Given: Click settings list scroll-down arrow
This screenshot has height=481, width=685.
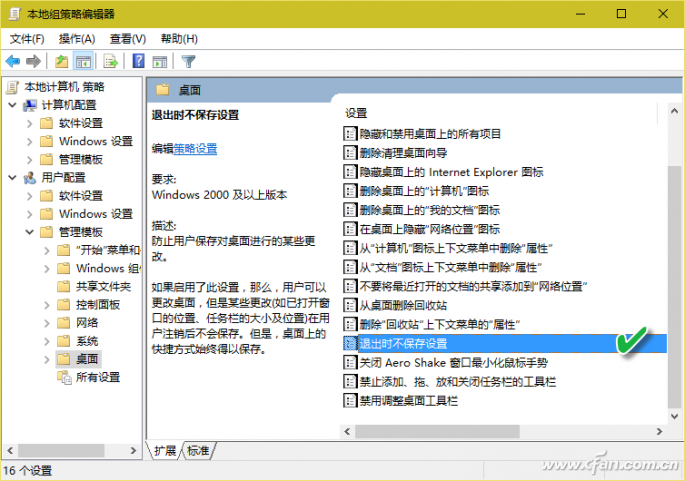Looking at the screenshot, I should coord(674,416).
